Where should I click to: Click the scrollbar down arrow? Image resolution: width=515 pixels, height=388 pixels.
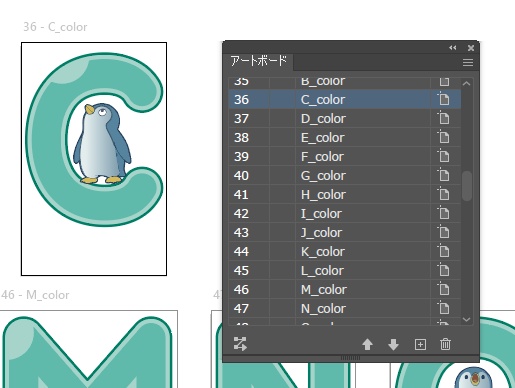[467, 319]
